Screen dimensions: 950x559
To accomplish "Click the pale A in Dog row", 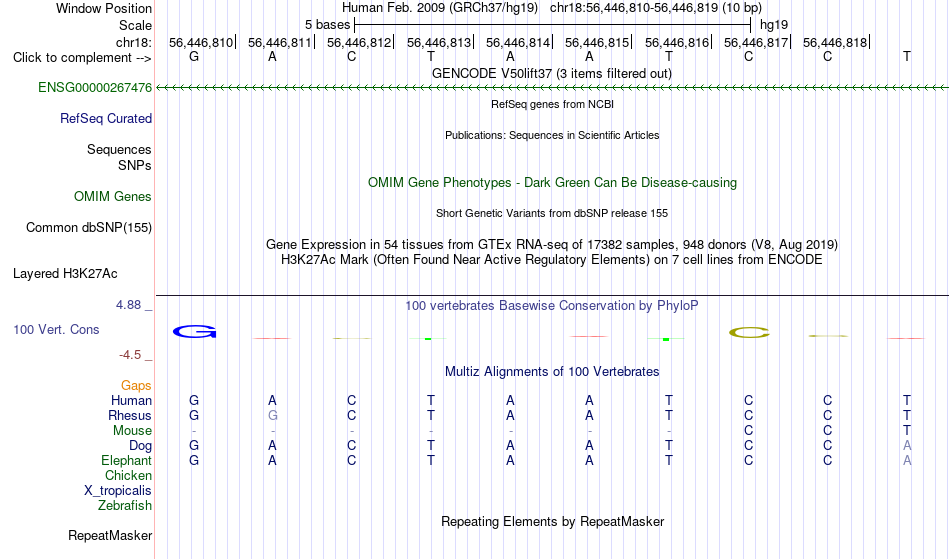I will (x=907, y=446).
